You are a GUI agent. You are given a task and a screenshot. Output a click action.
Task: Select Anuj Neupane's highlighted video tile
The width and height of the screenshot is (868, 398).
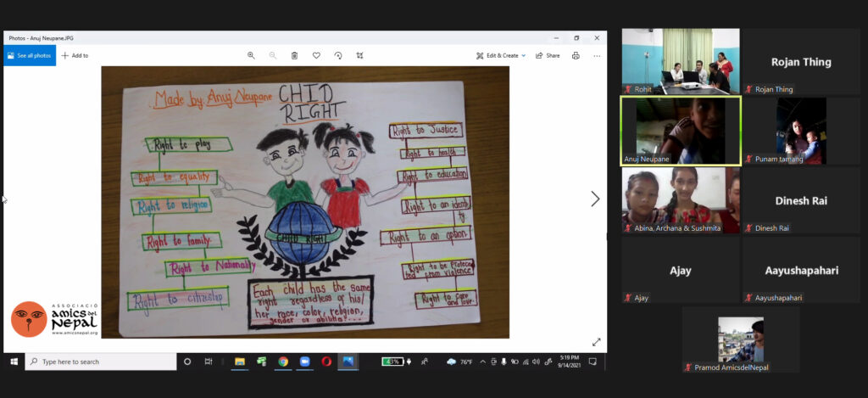681,131
